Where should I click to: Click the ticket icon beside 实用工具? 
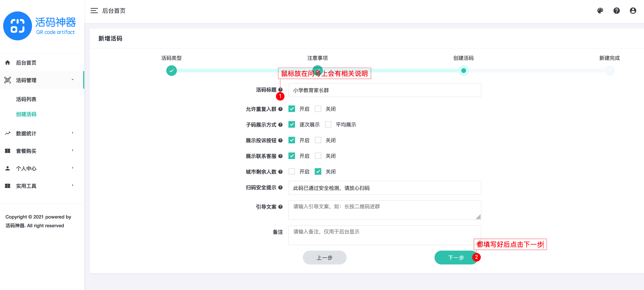[x=7, y=186]
